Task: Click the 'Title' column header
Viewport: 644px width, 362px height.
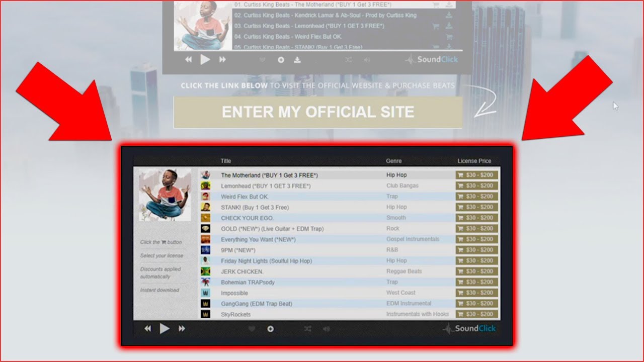Action: click(x=226, y=161)
